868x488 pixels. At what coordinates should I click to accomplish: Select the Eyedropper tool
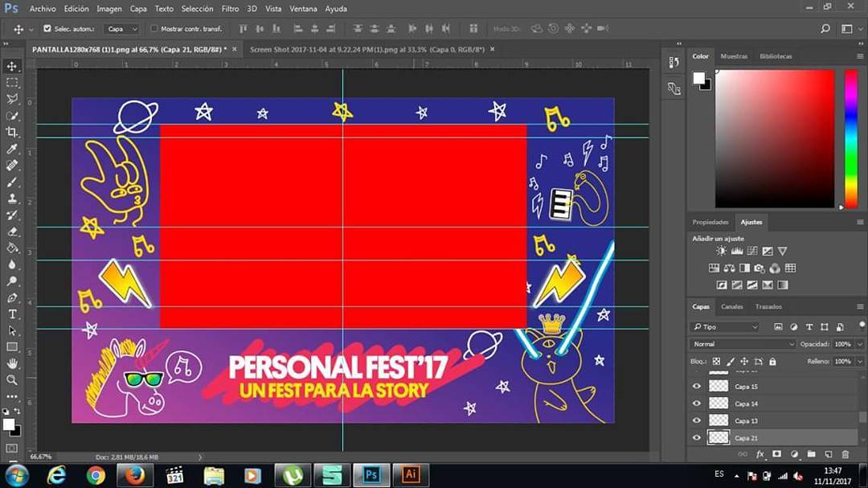coord(11,149)
